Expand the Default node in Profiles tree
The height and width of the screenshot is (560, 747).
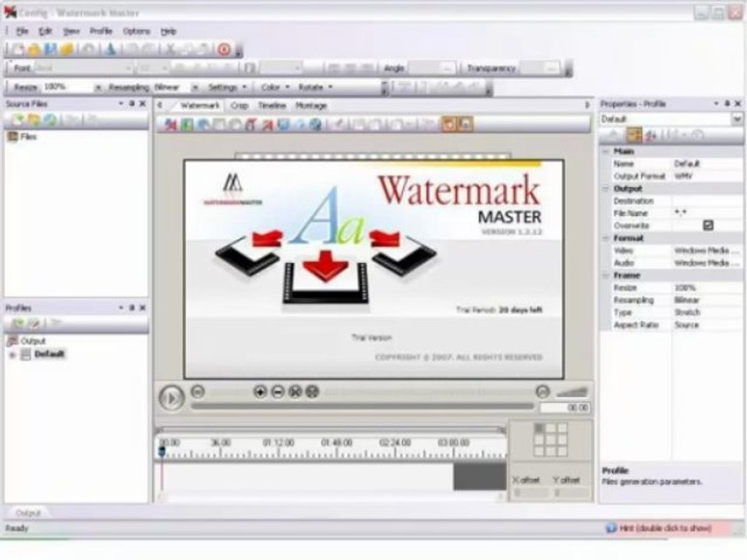(x=13, y=355)
